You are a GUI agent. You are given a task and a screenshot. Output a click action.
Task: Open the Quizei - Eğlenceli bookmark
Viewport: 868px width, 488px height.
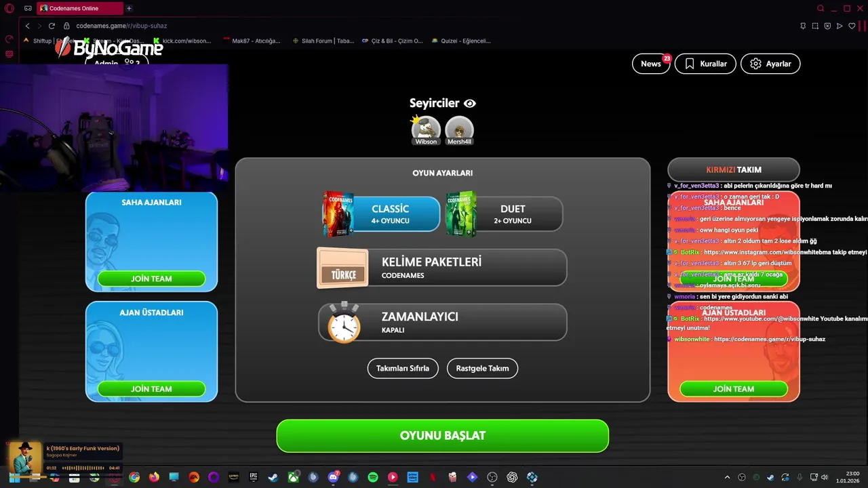461,41
